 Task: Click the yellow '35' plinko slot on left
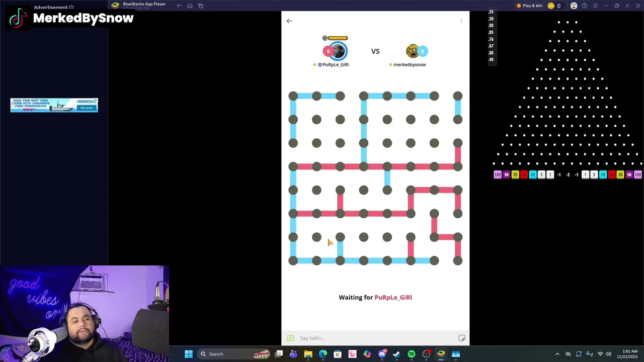(x=515, y=174)
